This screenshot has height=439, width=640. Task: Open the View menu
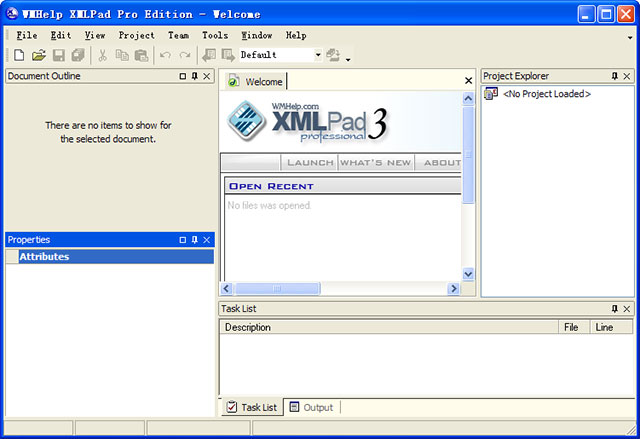click(x=95, y=35)
